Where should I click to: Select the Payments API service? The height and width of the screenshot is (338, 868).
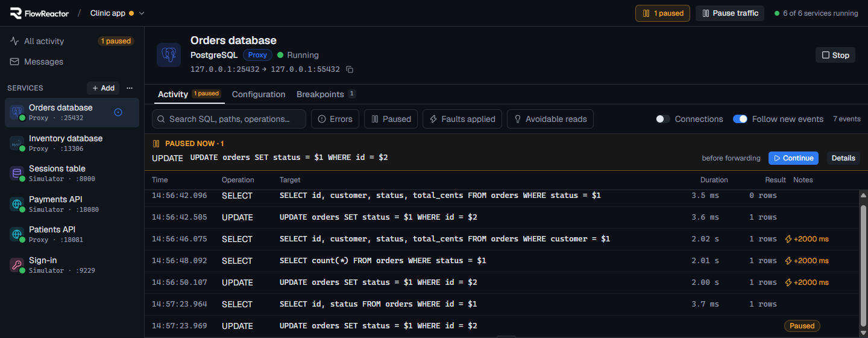[72, 204]
